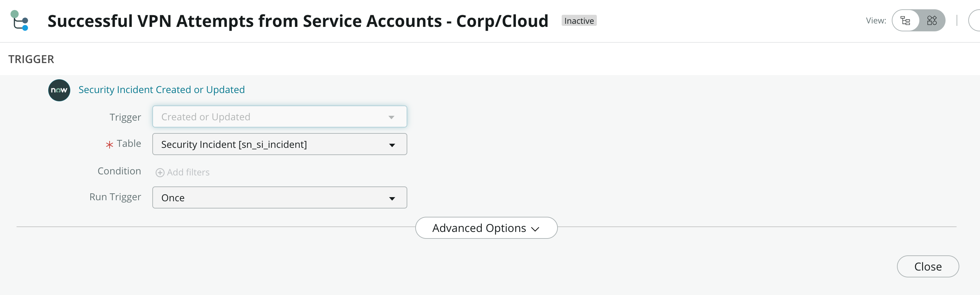Image resolution: width=980 pixels, height=295 pixels.
Task: Click Add filters for Condition
Action: coord(183,172)
